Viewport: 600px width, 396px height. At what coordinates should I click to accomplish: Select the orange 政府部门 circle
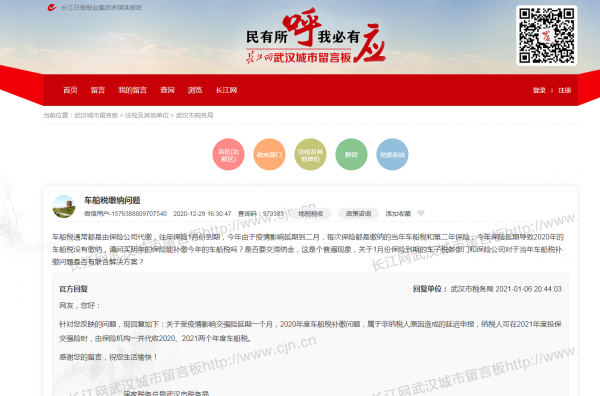click(269, 154)
